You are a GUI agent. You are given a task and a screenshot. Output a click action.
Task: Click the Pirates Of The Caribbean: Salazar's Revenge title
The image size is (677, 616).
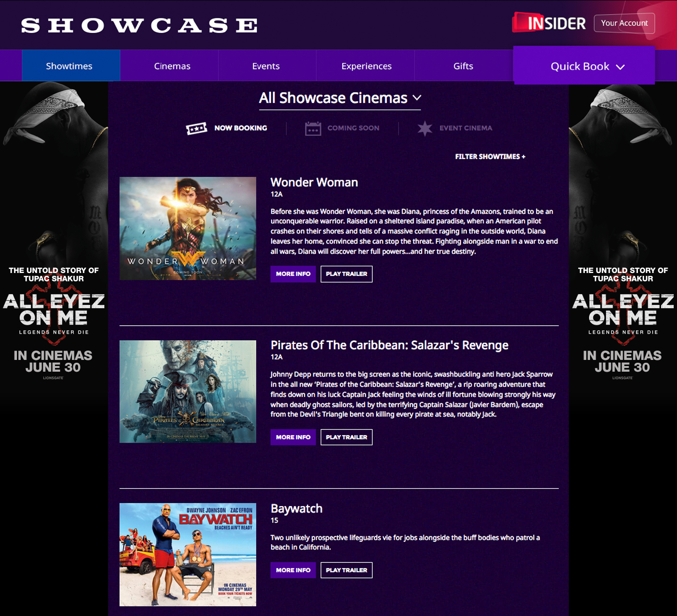pyautogui.click(x=389, y=345)
